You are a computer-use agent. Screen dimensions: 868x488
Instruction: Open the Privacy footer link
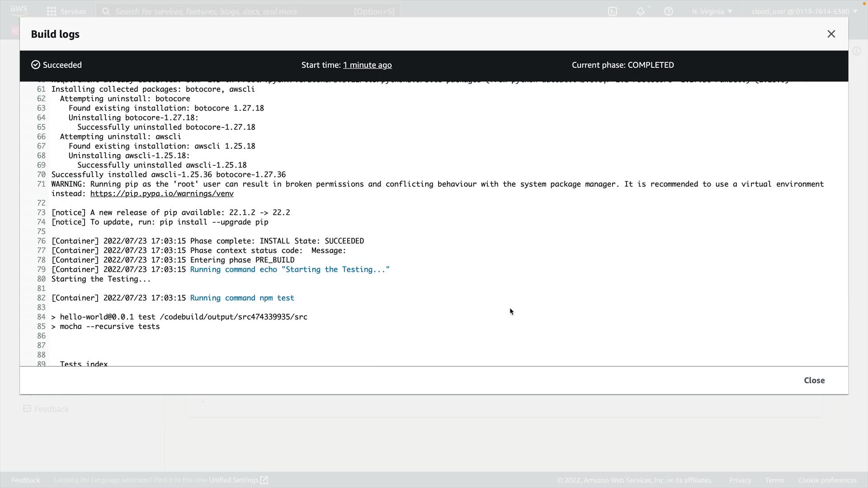tap(740, 480)
